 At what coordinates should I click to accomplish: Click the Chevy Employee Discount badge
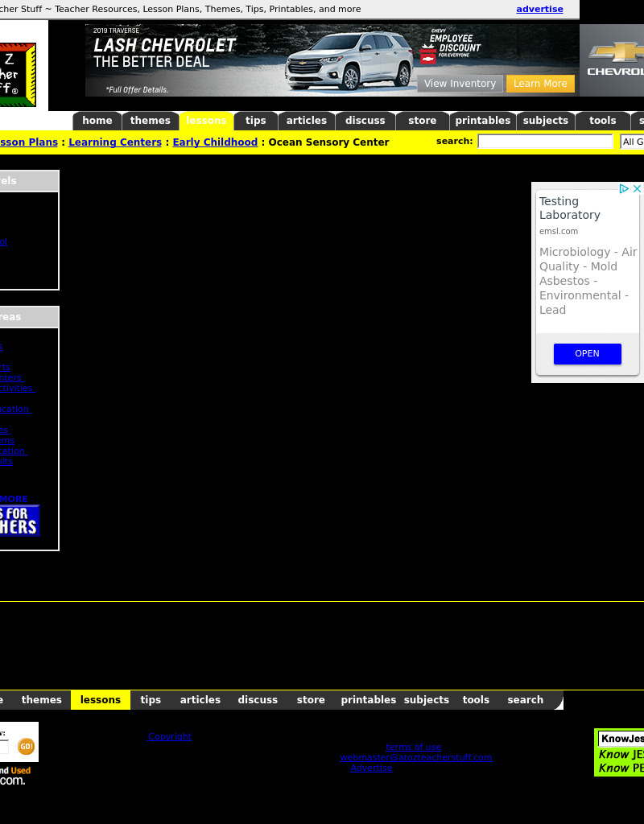[451, 47]
